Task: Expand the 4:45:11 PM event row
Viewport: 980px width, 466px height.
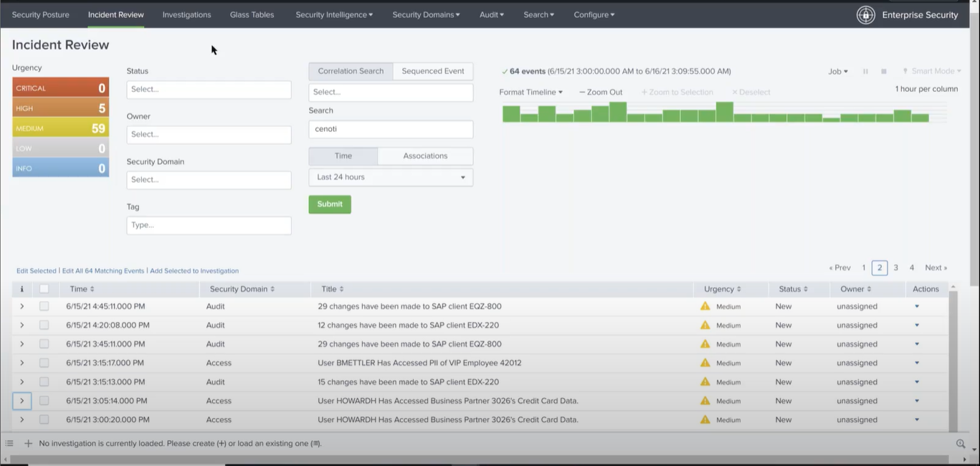Action: [22, 306]
